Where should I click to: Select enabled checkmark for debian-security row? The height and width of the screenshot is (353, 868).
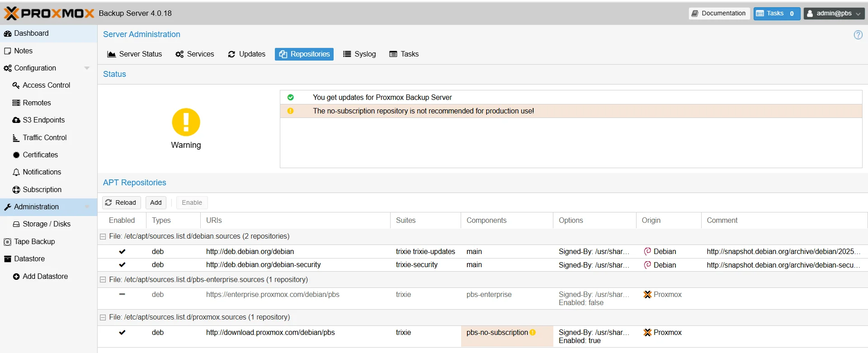point(122,264)
